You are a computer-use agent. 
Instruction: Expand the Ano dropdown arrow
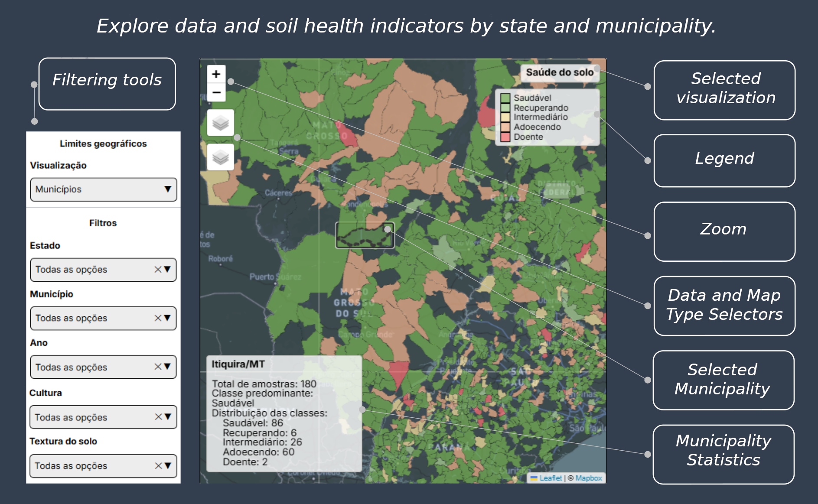pos(167,367)
